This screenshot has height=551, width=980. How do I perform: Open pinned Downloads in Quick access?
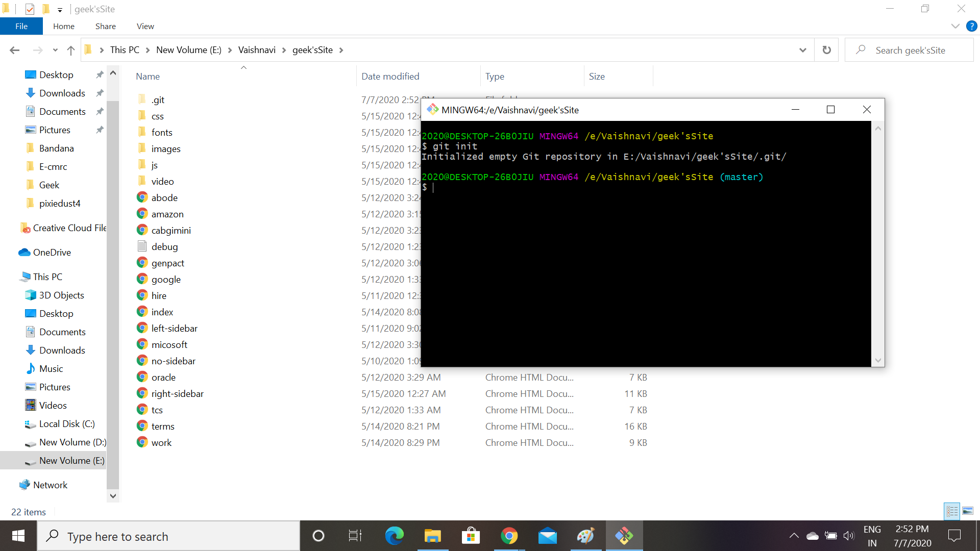[x=62, y=93]
